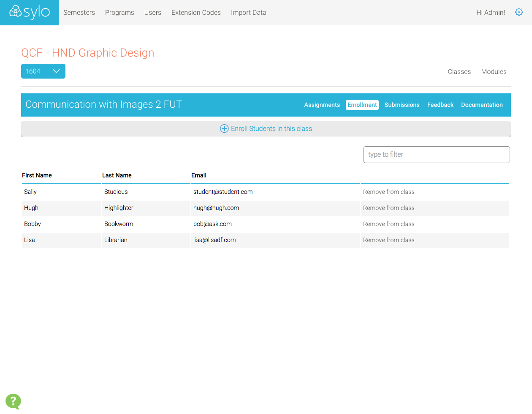
Task: Select the Enrollment tab
Action: (x=362, y=105)
